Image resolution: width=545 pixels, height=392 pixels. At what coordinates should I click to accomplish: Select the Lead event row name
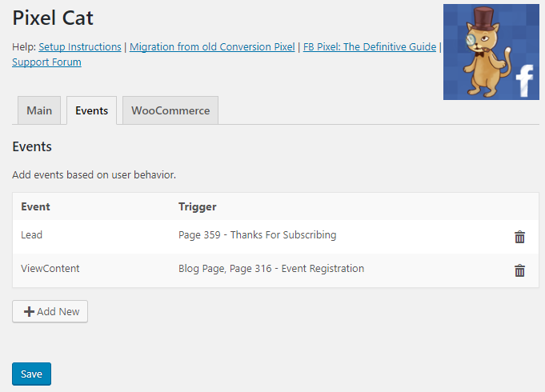click(x=32, y=235)
